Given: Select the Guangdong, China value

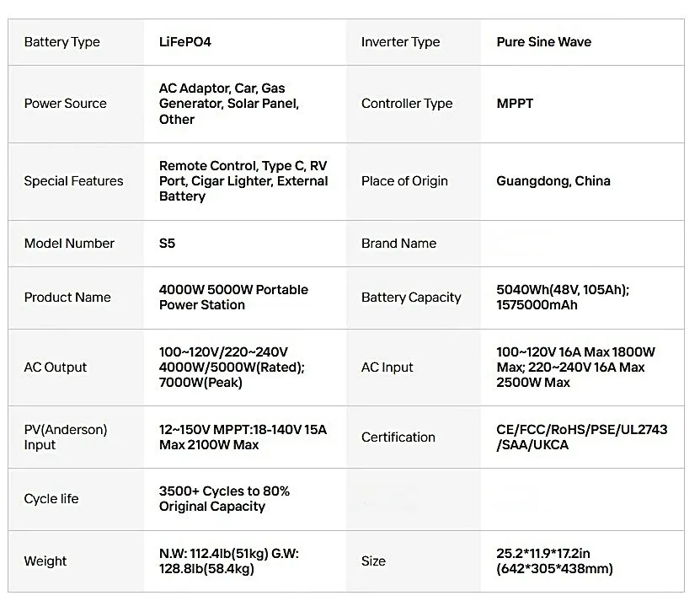Looking at the screenshot, I should coord(553,181).
